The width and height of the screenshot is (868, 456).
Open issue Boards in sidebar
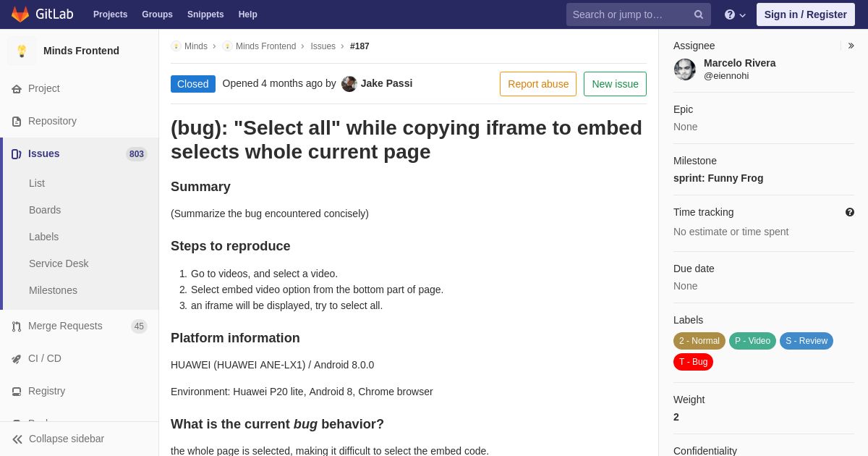pos(45,210)
